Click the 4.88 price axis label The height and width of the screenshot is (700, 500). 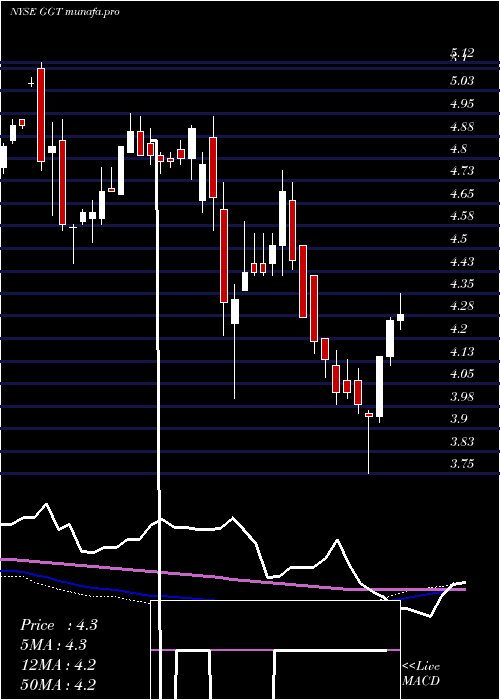click(462, 126)
